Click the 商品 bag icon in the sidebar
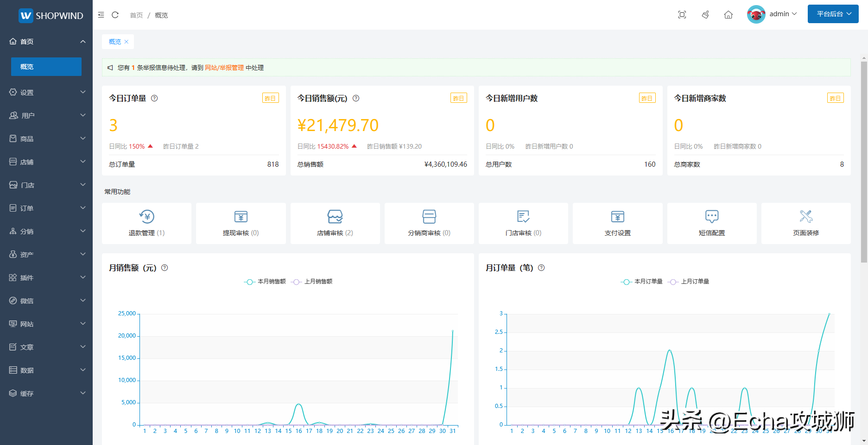The image size is (868, 445). click(x=13, y=138)
